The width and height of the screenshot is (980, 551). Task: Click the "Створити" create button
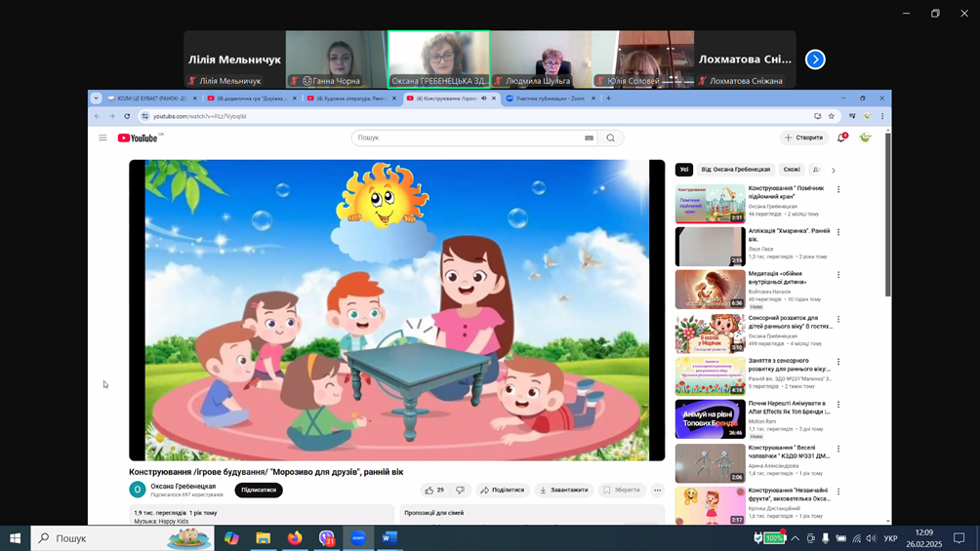click(x=803, y=138)
